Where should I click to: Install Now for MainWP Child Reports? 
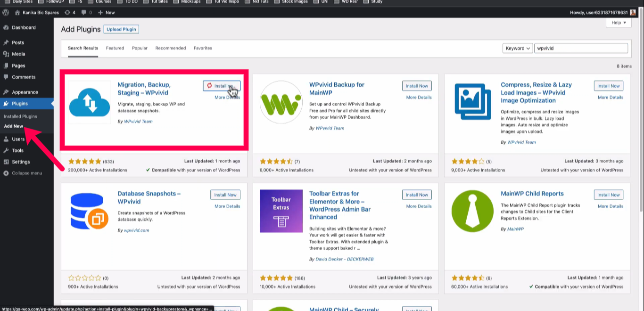pos(609,195)
